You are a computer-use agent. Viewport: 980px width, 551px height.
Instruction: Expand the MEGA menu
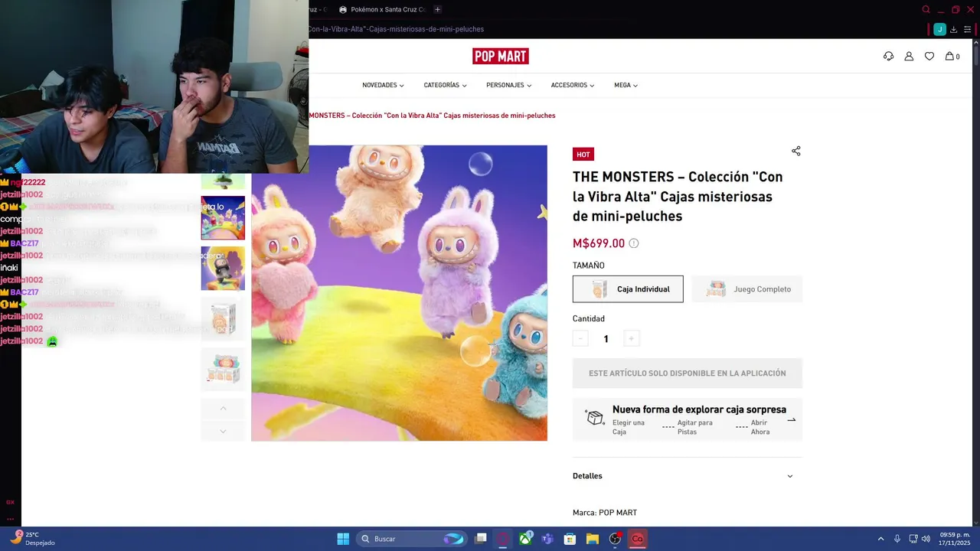click(626, 85)
